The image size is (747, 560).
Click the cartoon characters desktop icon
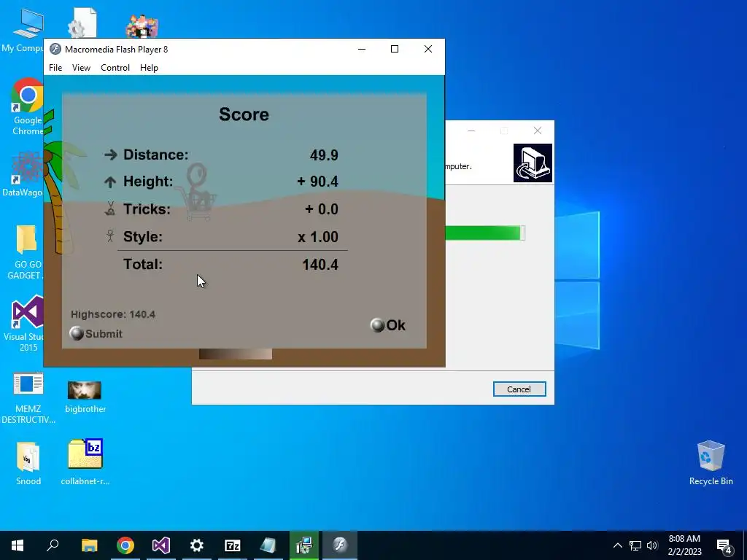(142, 25)
